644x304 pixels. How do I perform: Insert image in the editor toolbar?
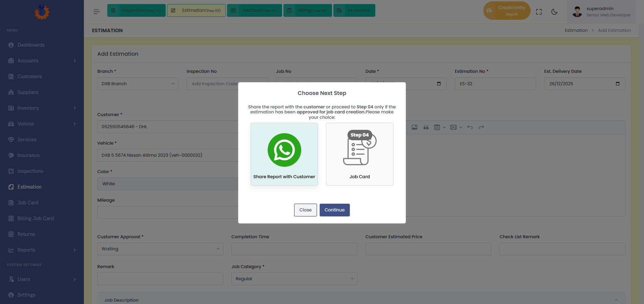pos(415,127)
